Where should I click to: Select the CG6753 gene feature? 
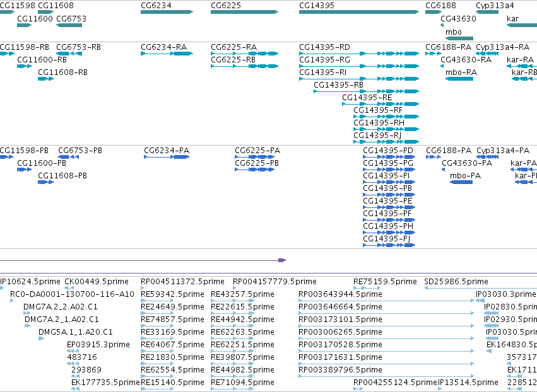tap(69, 25)
